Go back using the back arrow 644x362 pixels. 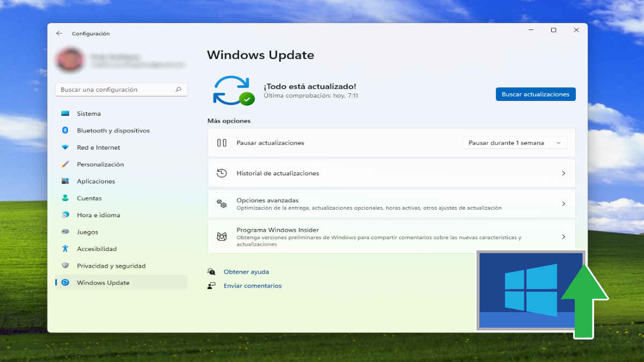pyautogui.click(x=59, y=33)
